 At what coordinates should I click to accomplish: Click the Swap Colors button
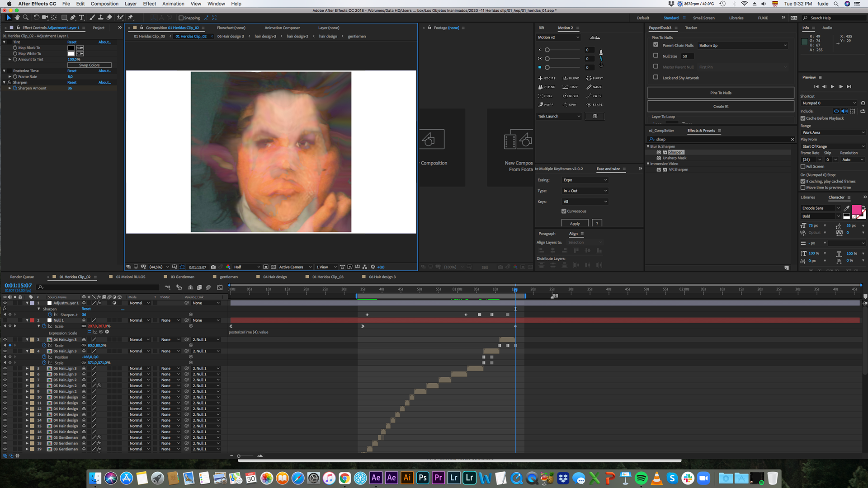(89, 66)
